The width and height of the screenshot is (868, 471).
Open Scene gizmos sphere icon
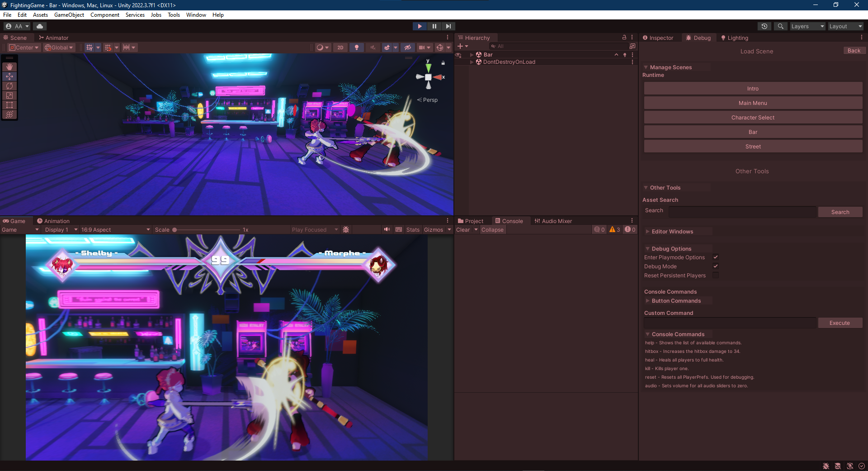(440, 48)
